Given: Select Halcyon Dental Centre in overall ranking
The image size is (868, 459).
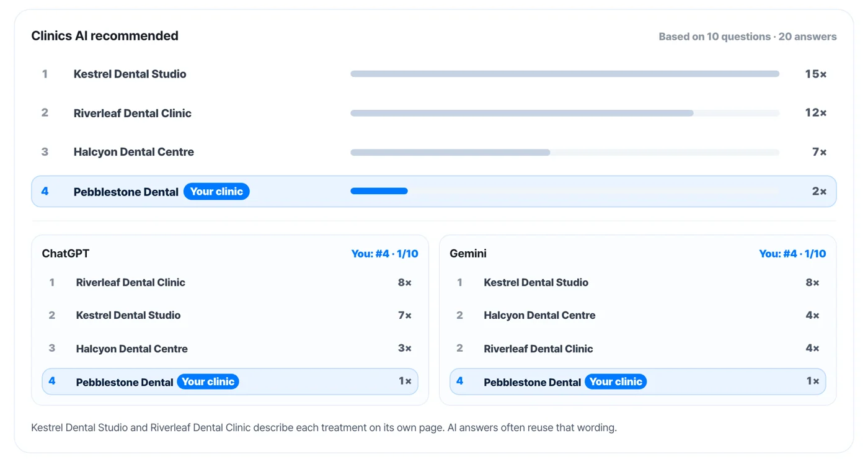Looking at the screenshot, I should pos(434,152).
